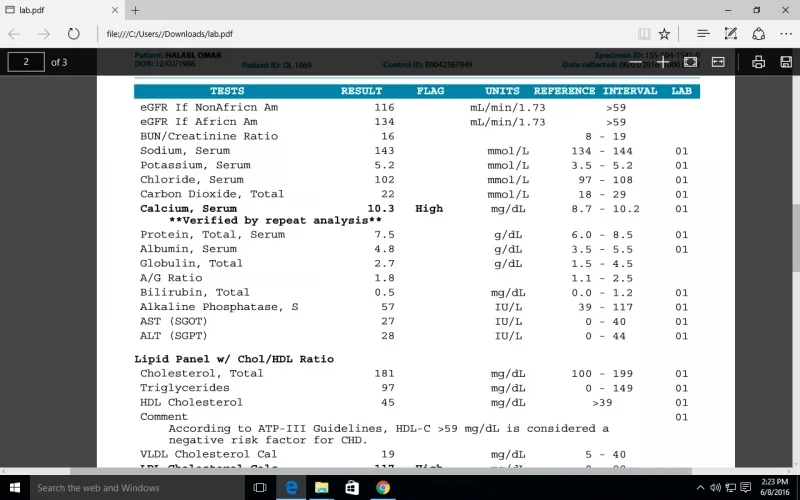Click the Calcium result 10.3
Viewport: 800px width, 500px height.
pyautogui.click(x=381, y=209)
